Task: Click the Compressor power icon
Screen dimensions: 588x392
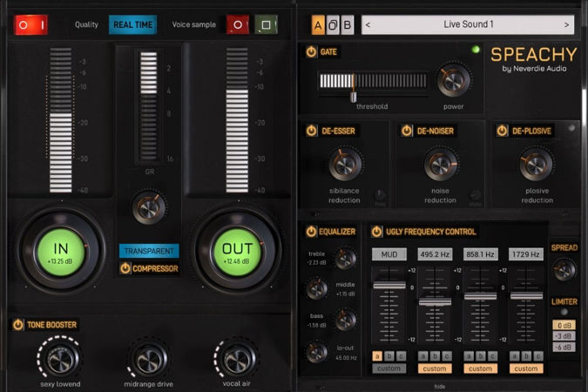Action: 125,268
